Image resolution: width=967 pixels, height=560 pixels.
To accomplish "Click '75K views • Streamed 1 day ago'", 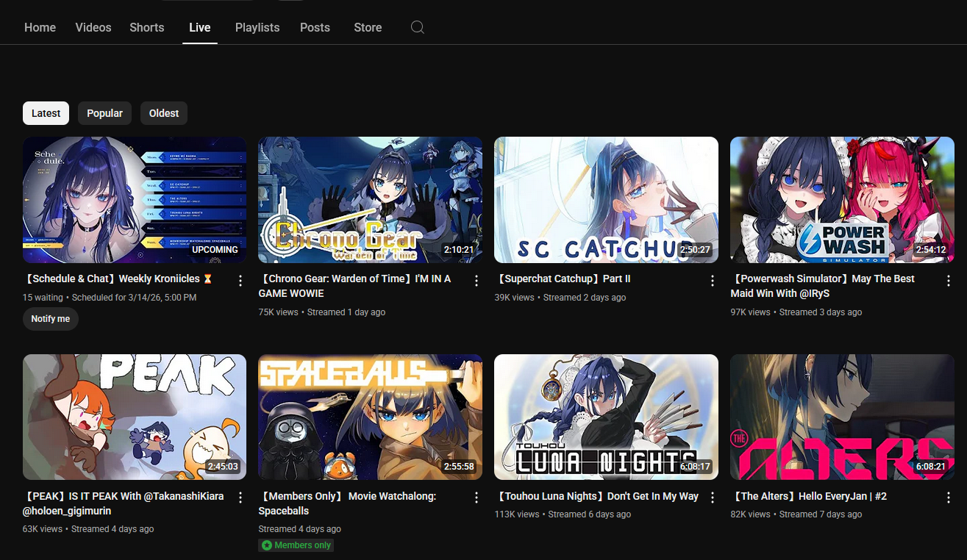I will coord(322,312).
